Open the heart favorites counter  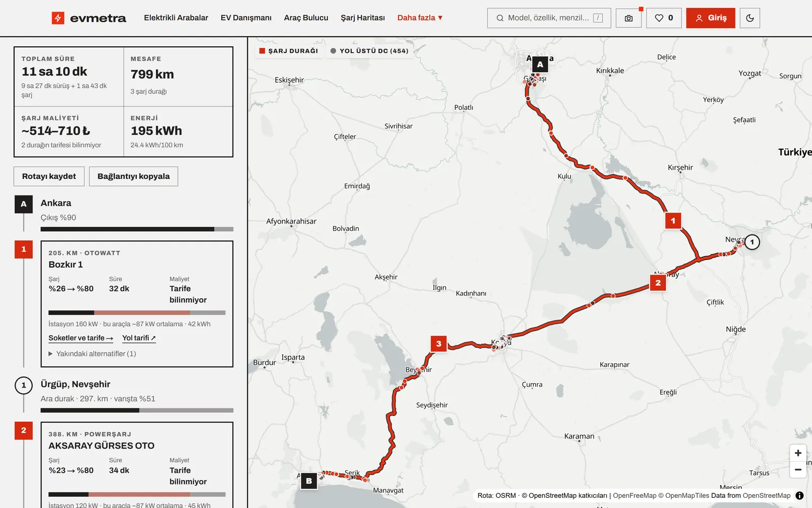tap(664, 18)
